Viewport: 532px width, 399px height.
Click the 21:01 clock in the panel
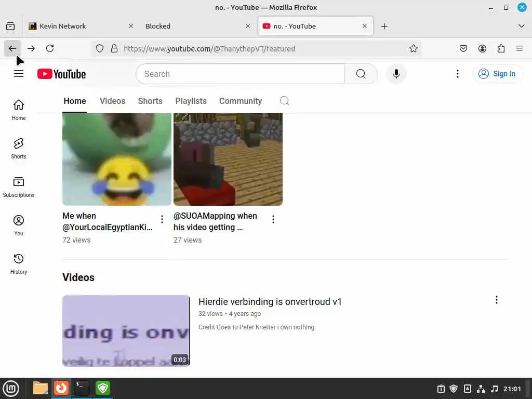click(x=512, y=389)
